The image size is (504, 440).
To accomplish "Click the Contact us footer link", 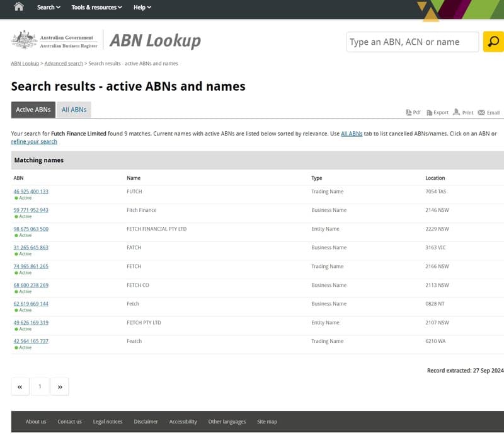I will [69, 422].
